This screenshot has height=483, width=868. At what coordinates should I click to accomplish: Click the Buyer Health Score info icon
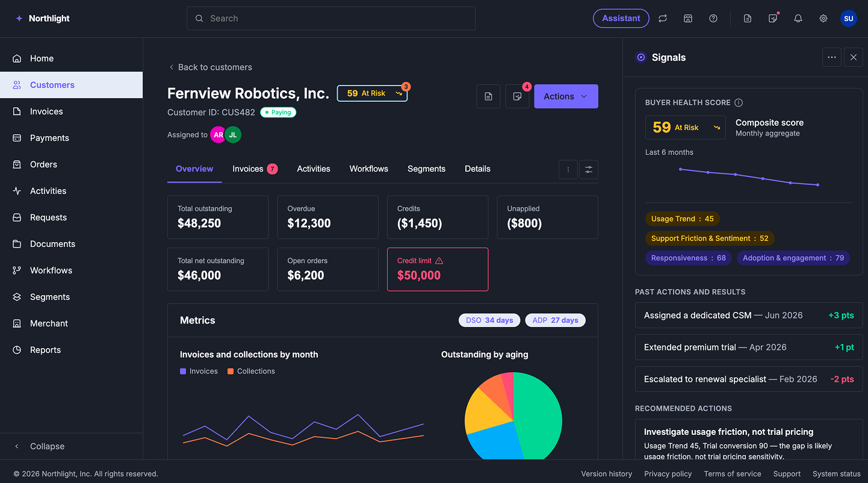point(739,102)
